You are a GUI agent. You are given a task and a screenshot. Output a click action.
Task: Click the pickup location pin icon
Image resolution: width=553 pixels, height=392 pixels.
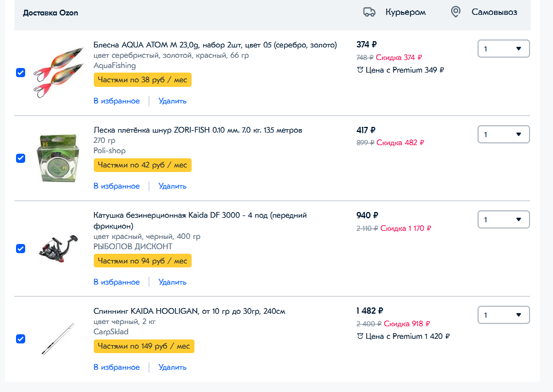point(455,12)
